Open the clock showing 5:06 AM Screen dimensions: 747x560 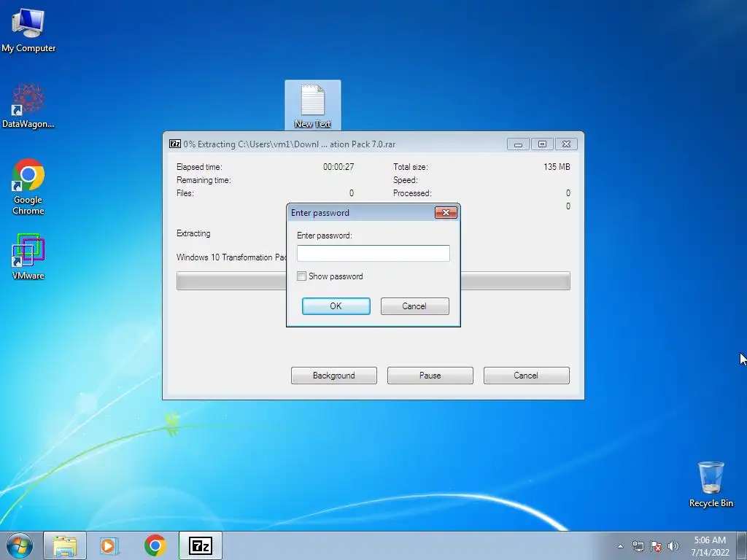710,545
